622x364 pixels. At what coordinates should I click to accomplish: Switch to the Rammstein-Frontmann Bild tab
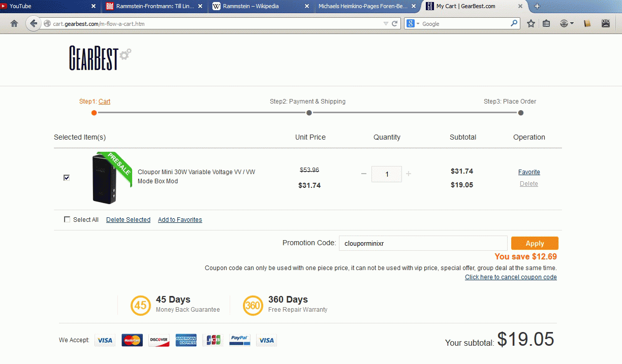(154, 6)
